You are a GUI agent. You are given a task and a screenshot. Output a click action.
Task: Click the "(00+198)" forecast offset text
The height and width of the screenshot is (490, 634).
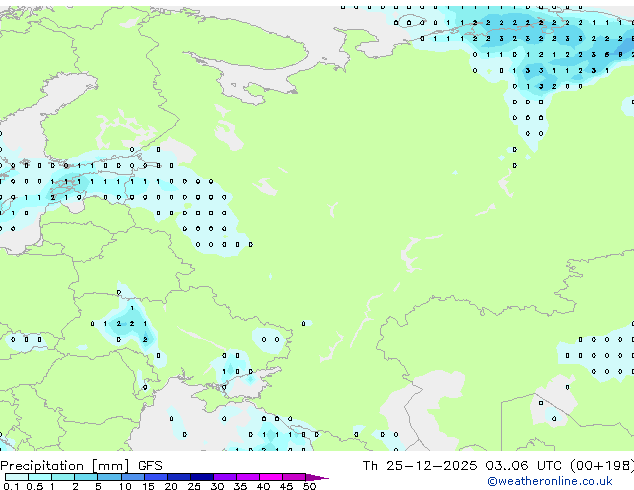(602, 466)
